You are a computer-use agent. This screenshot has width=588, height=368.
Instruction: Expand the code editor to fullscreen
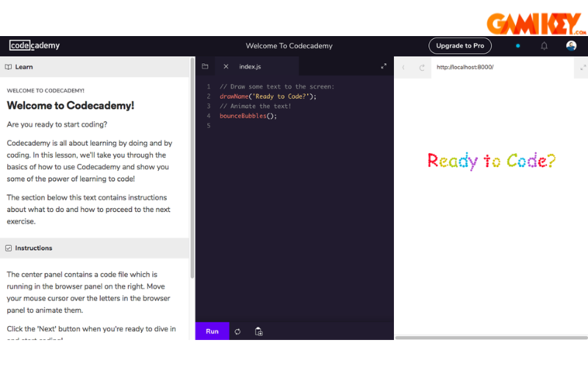384,66
